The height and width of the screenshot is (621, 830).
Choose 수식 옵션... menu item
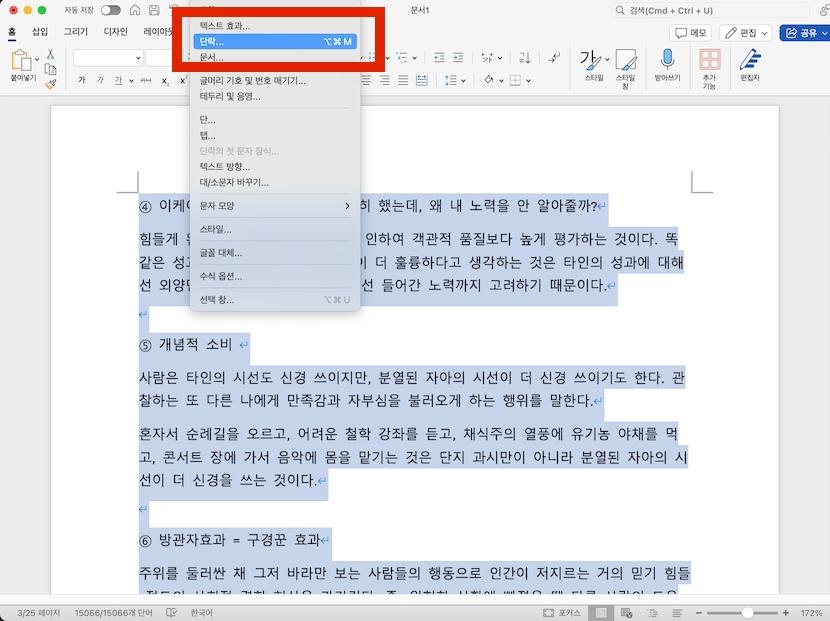pos(275,276)
